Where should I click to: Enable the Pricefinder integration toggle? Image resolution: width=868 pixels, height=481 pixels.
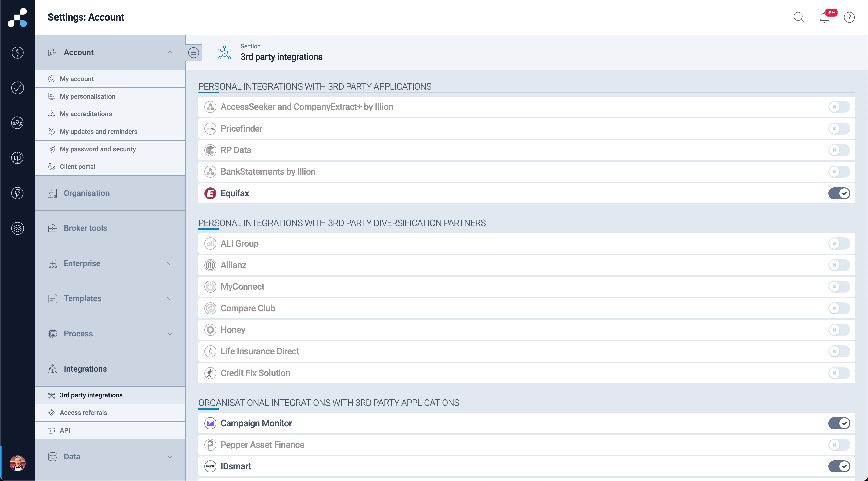pyautogui.click(x=839, y=128)
